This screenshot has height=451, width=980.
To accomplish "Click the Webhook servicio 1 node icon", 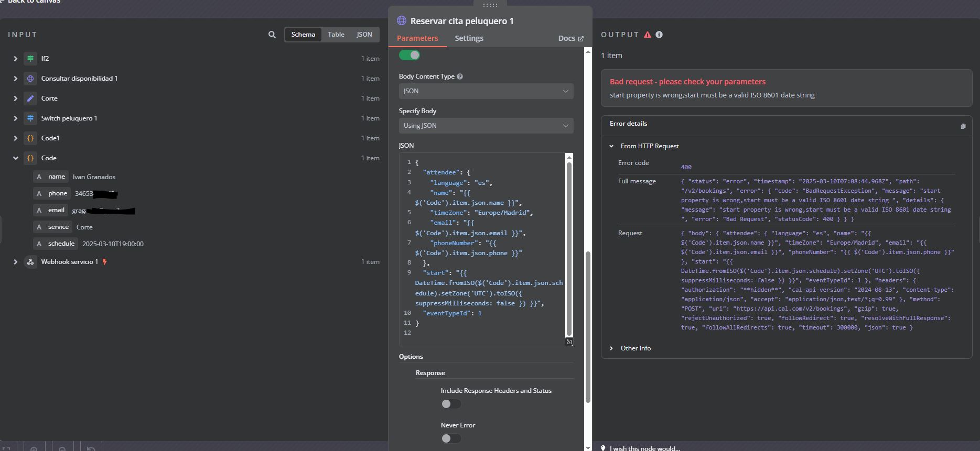I will pos(30,262).
